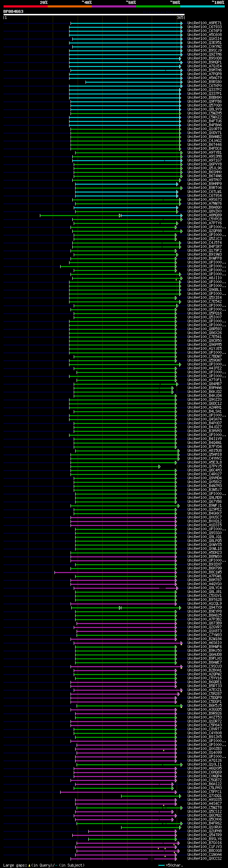Click the cyan ~100% legend color bar

[x=202, y=6]
